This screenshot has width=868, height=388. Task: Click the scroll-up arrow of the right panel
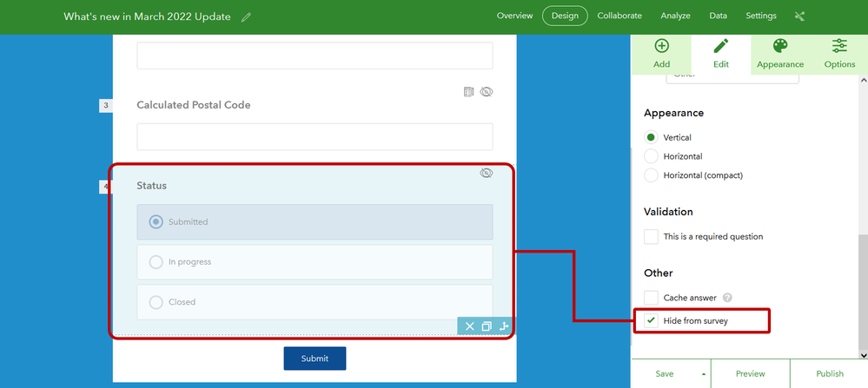pos(864,80)
